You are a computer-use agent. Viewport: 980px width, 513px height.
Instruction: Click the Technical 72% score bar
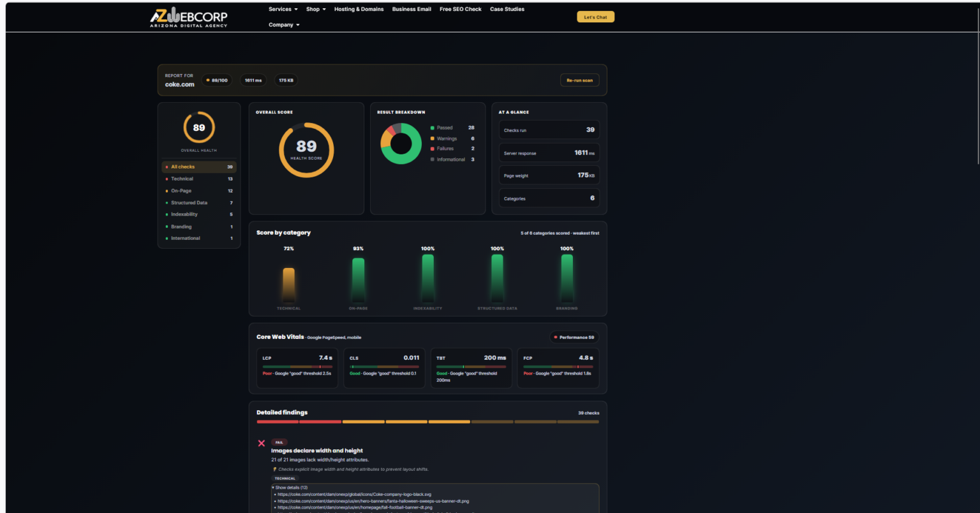288,285
